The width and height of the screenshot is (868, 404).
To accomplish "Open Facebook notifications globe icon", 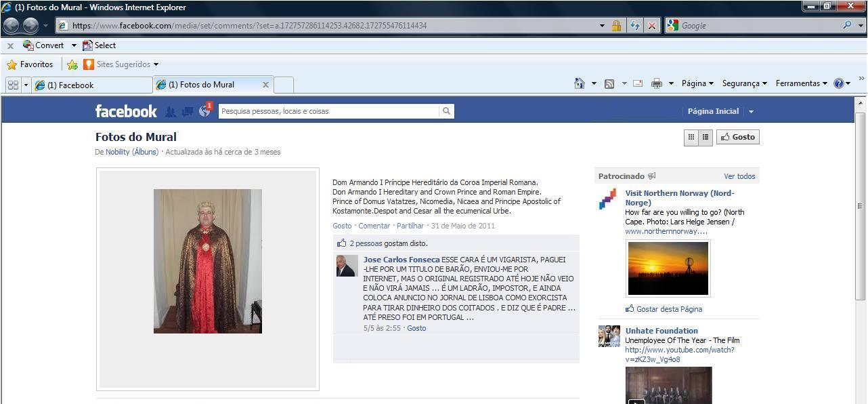I will [204, 111].
